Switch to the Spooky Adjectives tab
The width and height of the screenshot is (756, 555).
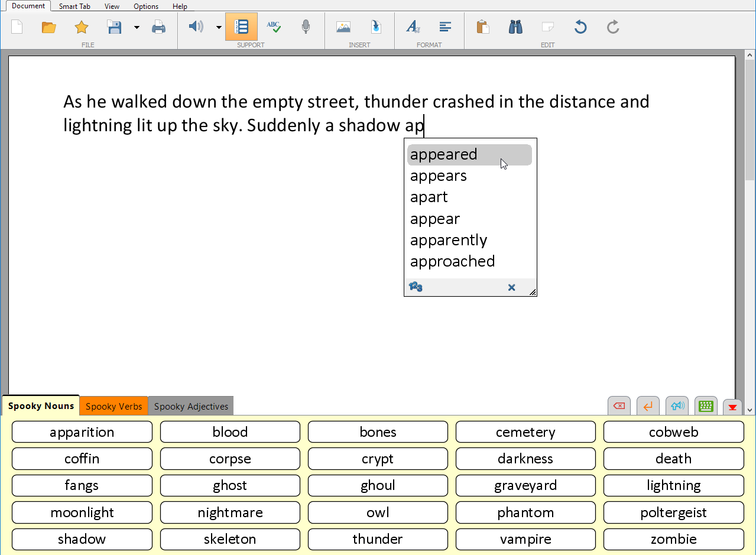(x=190, y=406)
